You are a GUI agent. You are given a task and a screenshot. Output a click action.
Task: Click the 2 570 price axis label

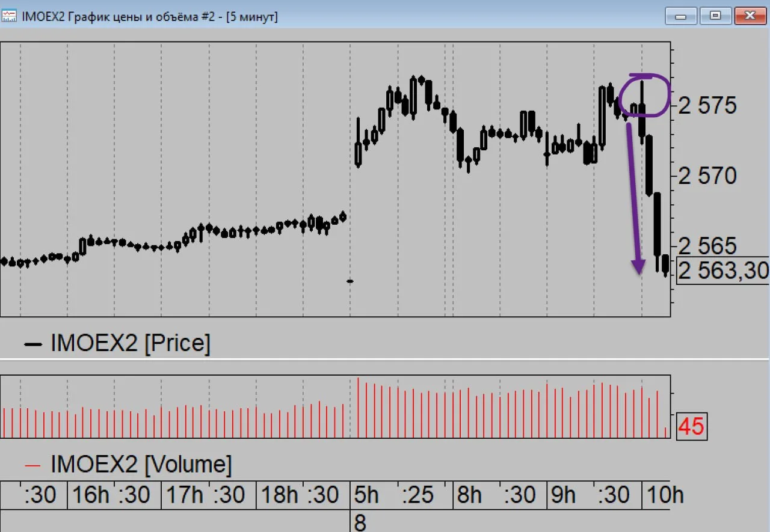[707, 176]
